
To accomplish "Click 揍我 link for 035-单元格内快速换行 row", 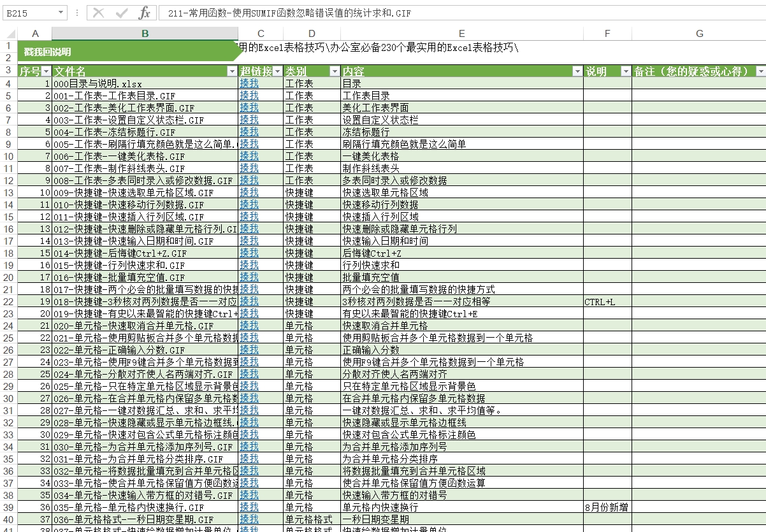I will [x=249, y=507].
